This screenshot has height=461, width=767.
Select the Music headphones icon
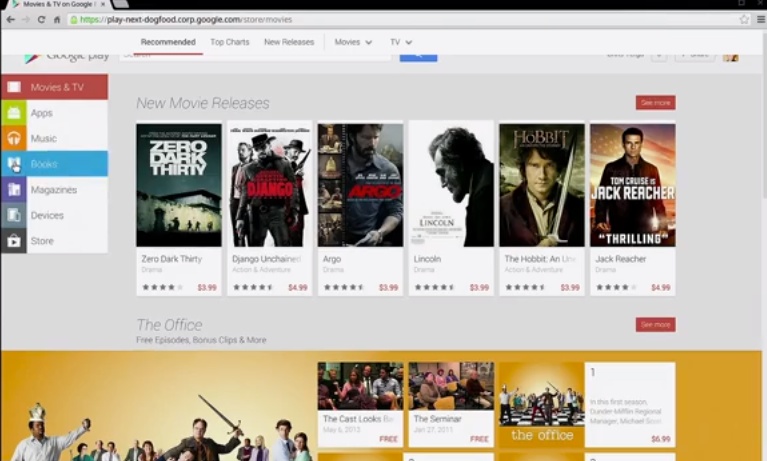[14, 138]
